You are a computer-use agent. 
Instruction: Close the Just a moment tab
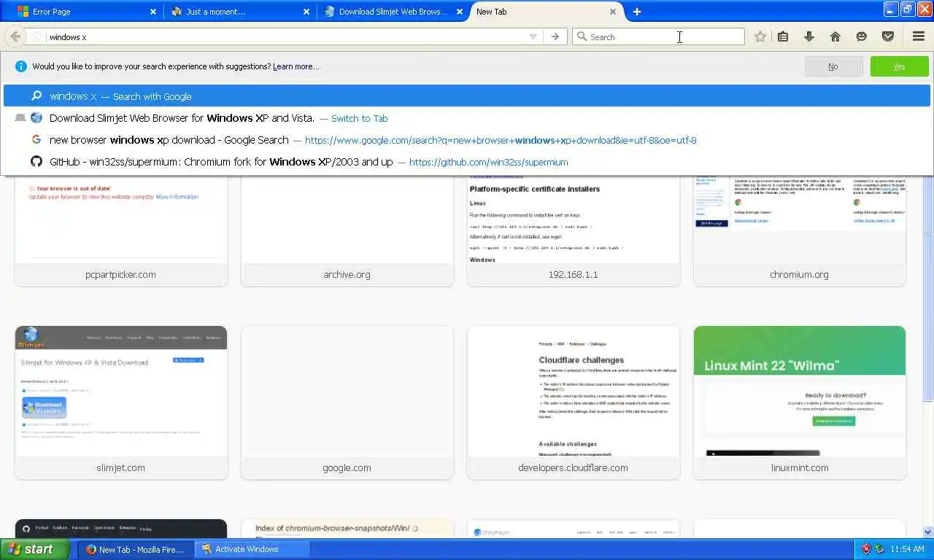pyautogui.click(x=306, y=12)
